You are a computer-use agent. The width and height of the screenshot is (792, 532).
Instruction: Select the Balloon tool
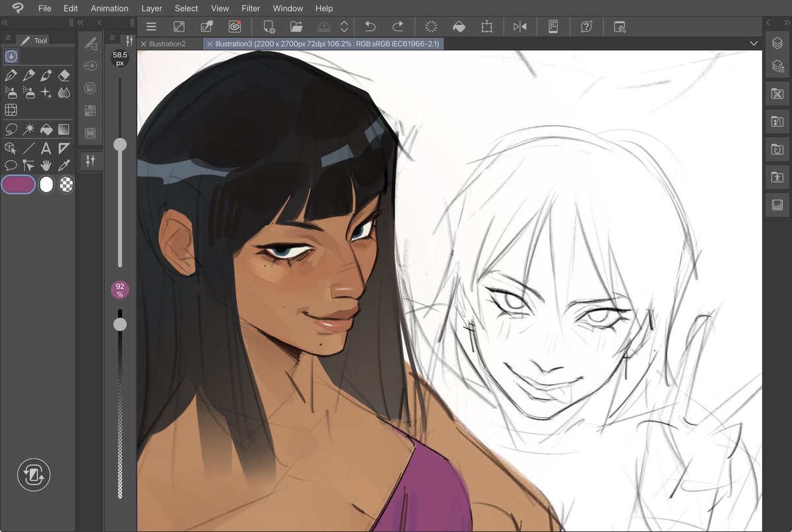pyautogui.click(x=11, y=165)
